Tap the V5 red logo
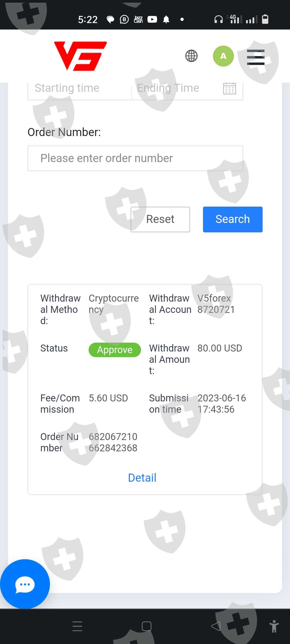The width and height of the screenshot is (290, 644). point(80,56)
